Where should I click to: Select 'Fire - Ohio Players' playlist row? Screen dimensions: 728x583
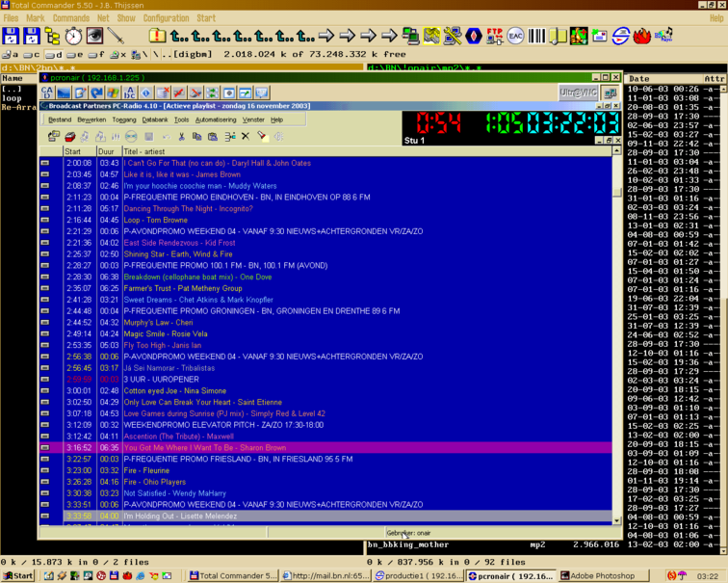(325, 482)
